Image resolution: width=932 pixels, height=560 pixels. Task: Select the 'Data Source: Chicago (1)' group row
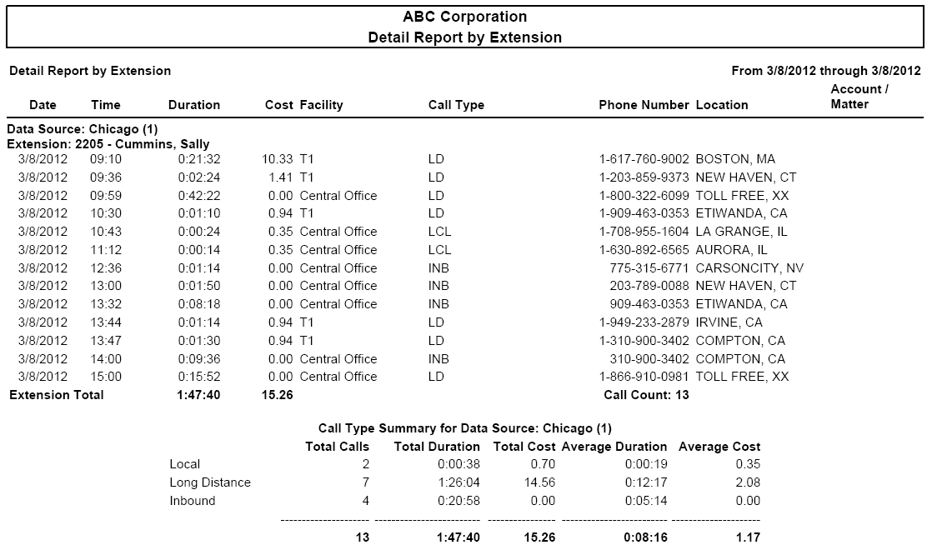[x=82, y=129]
